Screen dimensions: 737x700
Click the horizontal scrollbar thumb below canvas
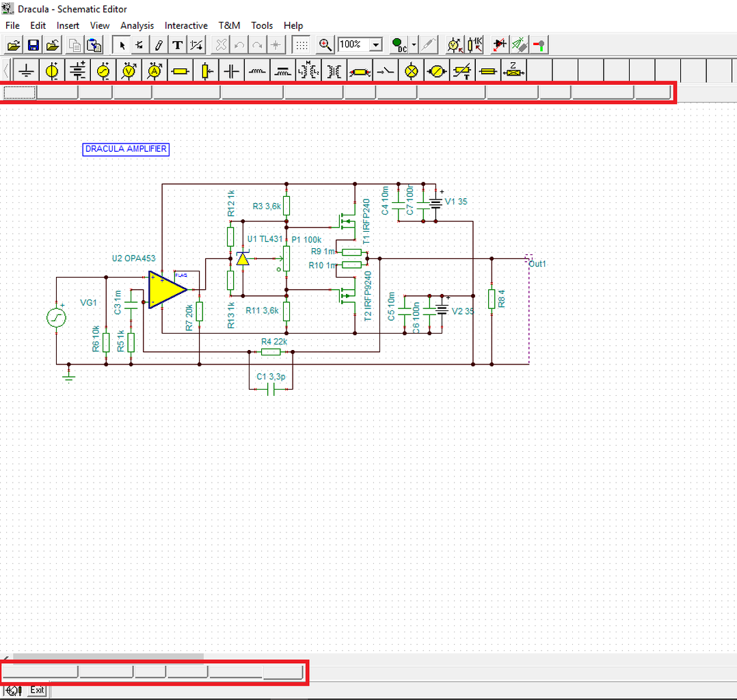pyautogui.click(x=108, y=656)
